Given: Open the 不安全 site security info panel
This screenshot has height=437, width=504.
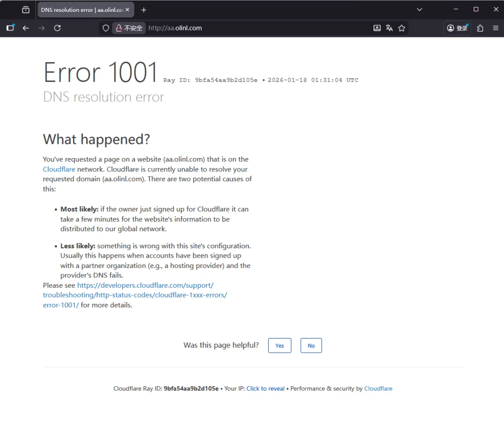Looking at the screenshot, I should click(x=129, y=28).
